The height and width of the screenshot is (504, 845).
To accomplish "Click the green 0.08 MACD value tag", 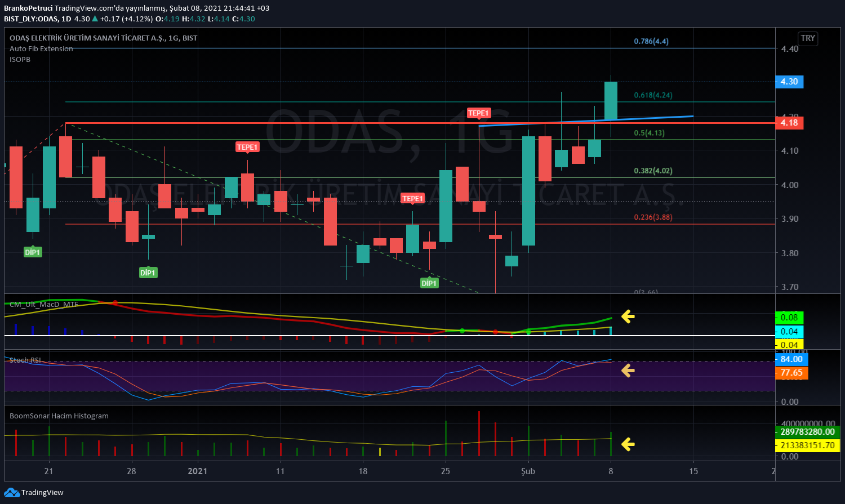I will (x=789, y=318).
